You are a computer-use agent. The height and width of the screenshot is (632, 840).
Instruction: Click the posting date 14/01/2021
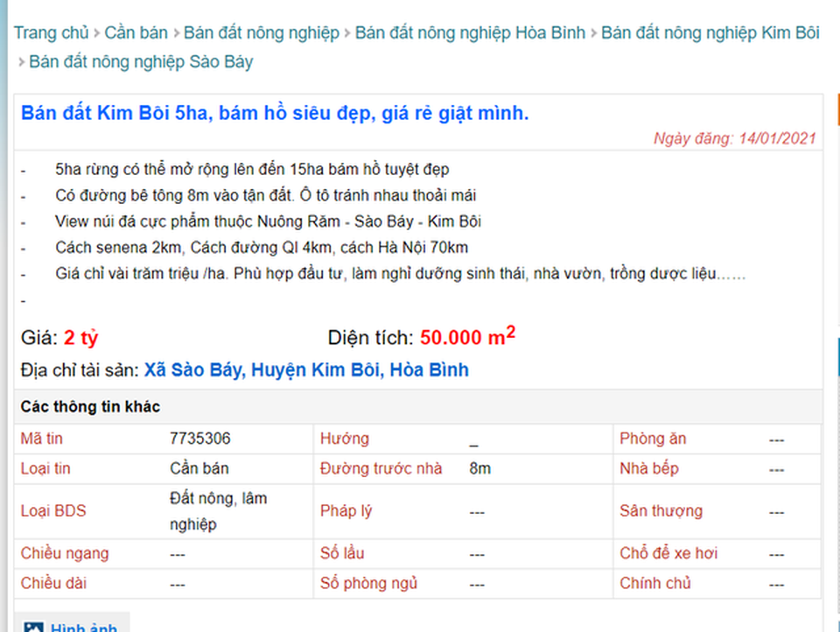777,138
